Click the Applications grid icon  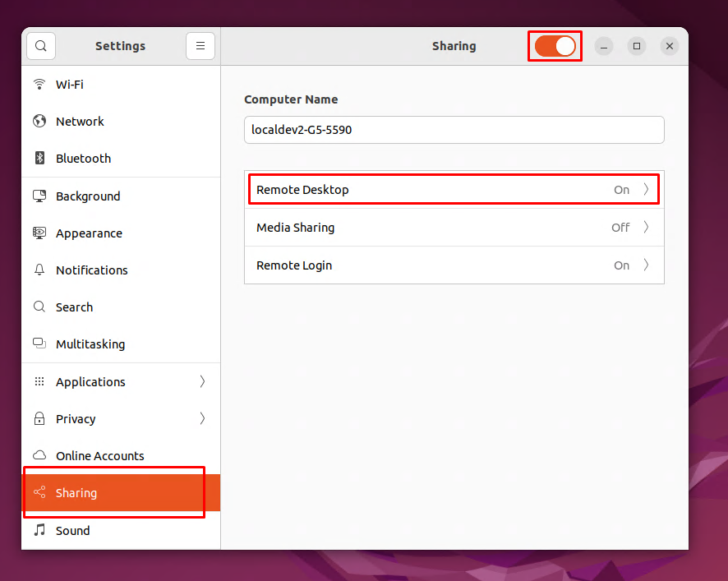coord(39,381)
